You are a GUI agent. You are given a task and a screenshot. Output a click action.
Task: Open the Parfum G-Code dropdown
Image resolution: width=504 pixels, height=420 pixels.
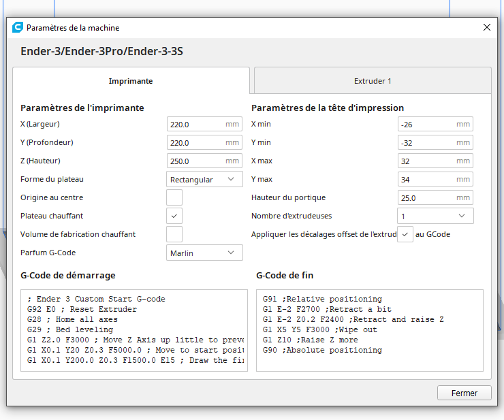click(x=204, y=253)
